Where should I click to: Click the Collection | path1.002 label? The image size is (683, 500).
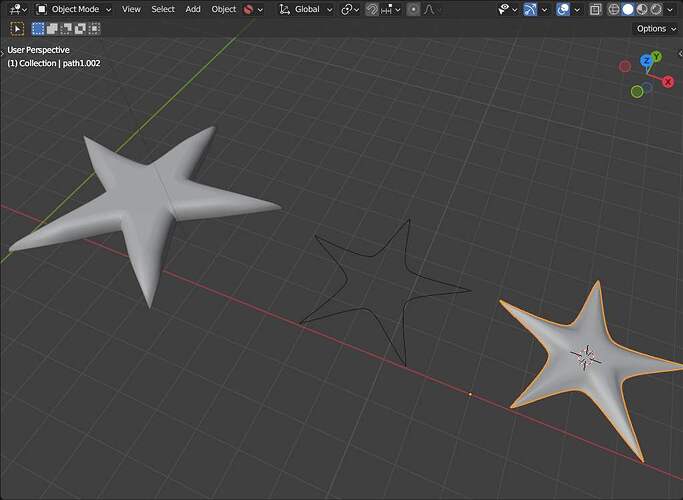(x=54, y=63)
